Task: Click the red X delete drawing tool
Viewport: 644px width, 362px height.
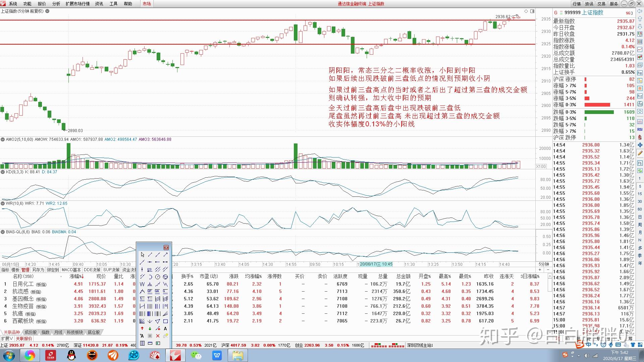Action: [158, 336]
